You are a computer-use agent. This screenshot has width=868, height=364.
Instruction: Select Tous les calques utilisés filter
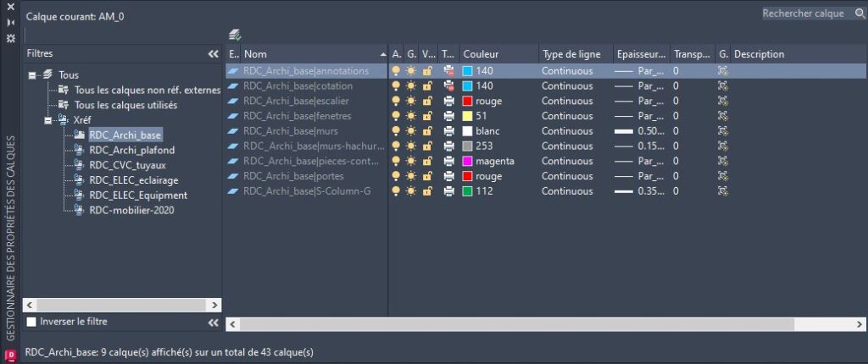tap(125, 105)
